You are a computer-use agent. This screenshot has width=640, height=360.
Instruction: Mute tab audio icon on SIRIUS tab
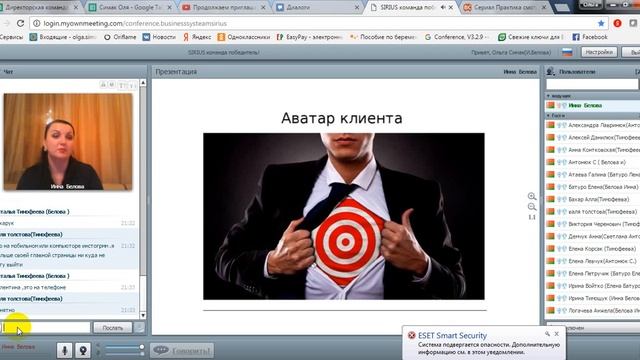point(443,7)
